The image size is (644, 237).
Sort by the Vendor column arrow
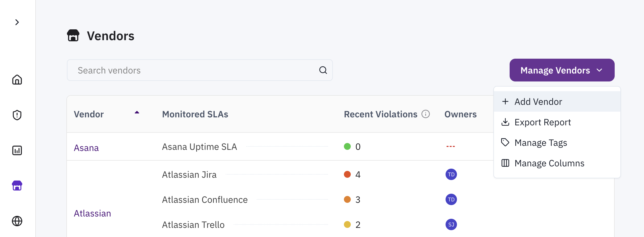[137, 113]
